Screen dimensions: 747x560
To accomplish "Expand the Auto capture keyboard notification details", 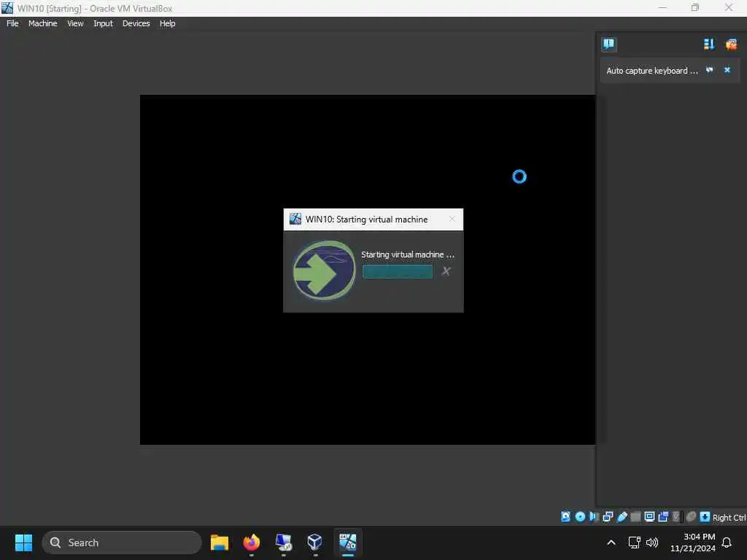I will 709,71.
